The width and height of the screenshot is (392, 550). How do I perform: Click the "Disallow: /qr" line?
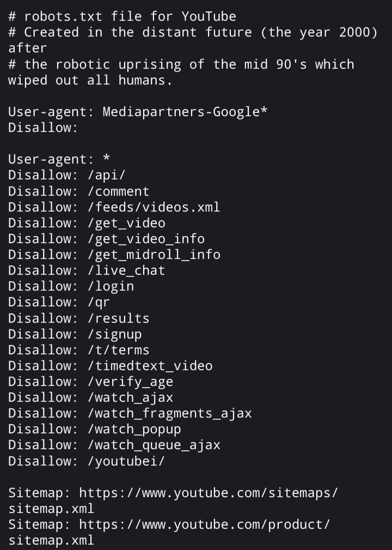point(59,302)
